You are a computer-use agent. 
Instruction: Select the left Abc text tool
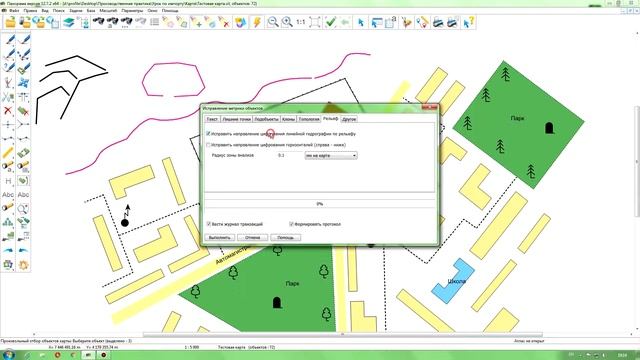(x=8, y=195)
